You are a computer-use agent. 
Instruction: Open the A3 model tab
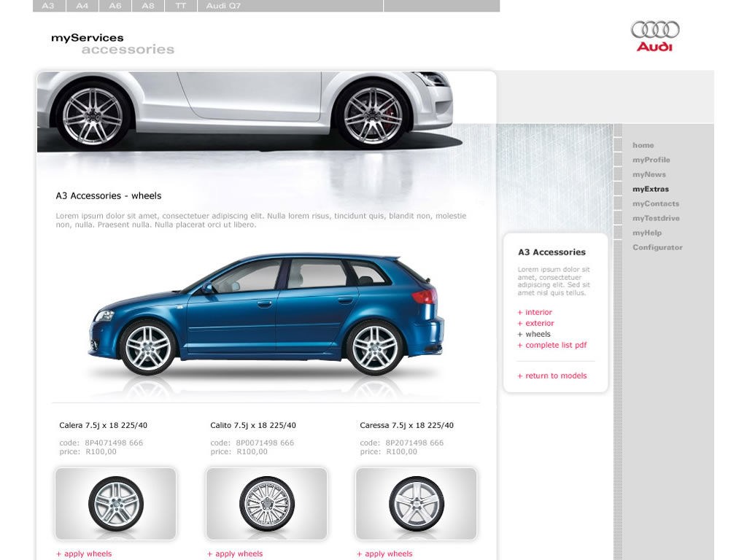click(48, 6)
